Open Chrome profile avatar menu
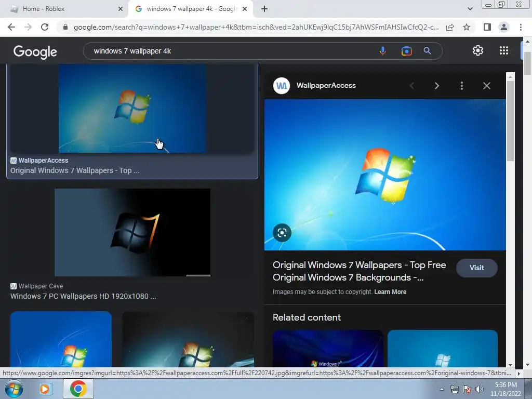This screenshot has width=532, height=399. (504, 27)
